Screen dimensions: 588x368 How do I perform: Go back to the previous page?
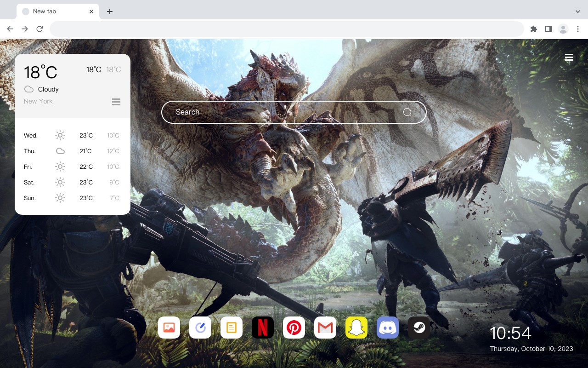pyautogui.click(x=10, y=29)
